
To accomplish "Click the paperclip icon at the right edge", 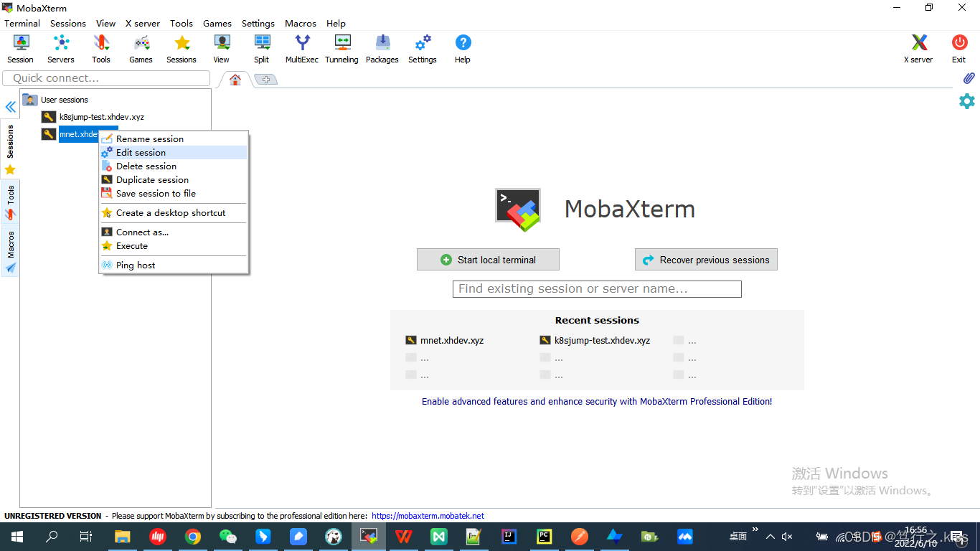I will click(x=969, y=78).
